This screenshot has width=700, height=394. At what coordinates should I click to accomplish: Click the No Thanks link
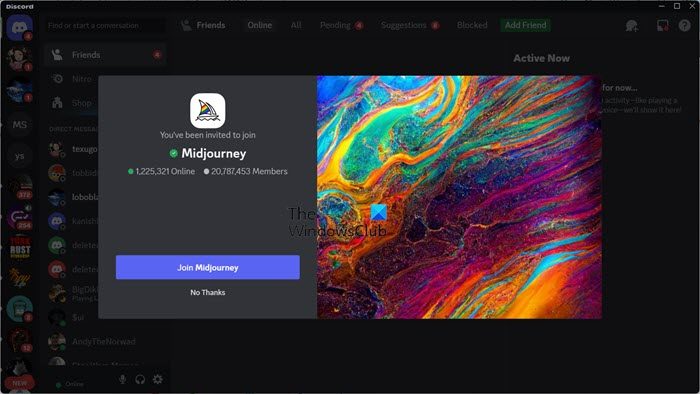click(208, 292)
